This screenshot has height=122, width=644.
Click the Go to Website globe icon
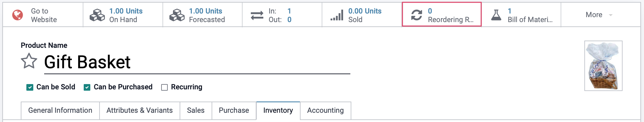pos(17,15)
